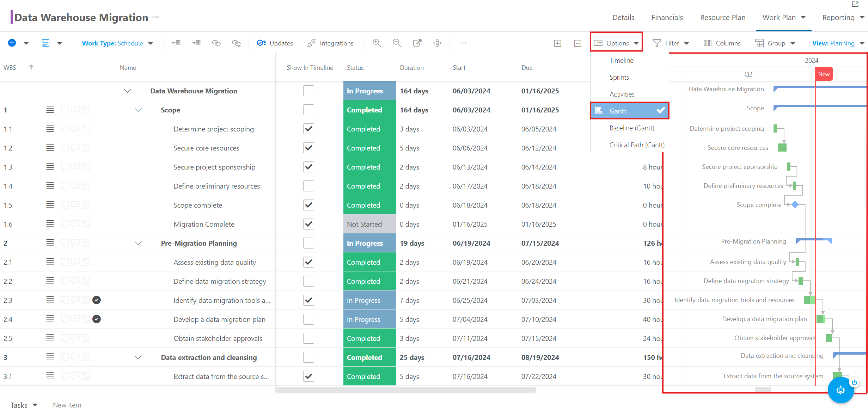This screenshot has width=868, height=417.
Task: Click the Secure core resources Gantt bar
Action: pos(782,147)
